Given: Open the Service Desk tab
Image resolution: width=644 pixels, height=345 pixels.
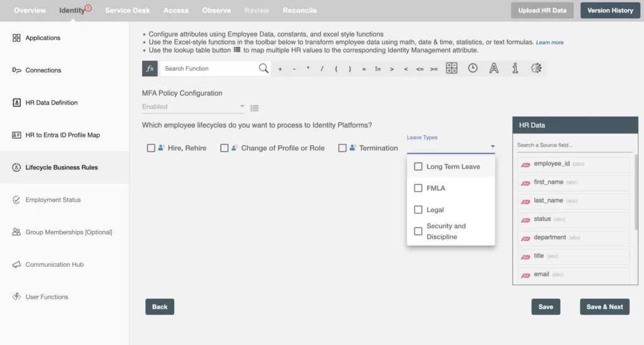Looking at the screenshot, I should tap(127, 10).
